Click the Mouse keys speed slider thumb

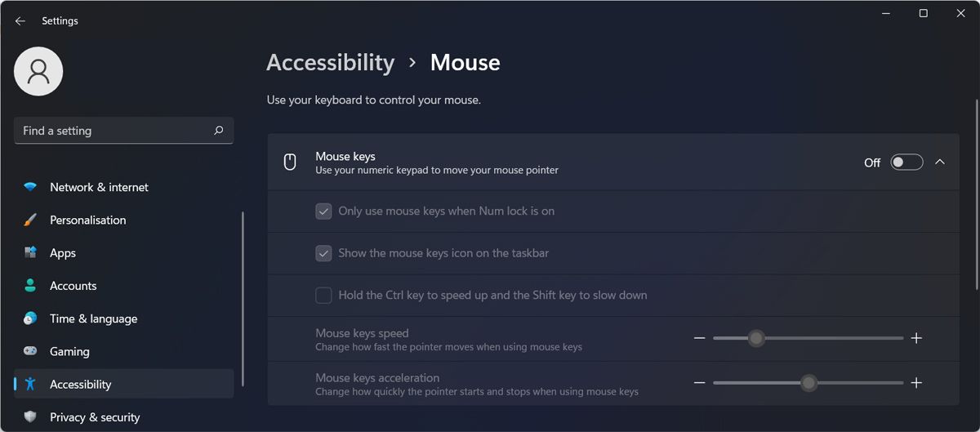[x=756, y=338]
